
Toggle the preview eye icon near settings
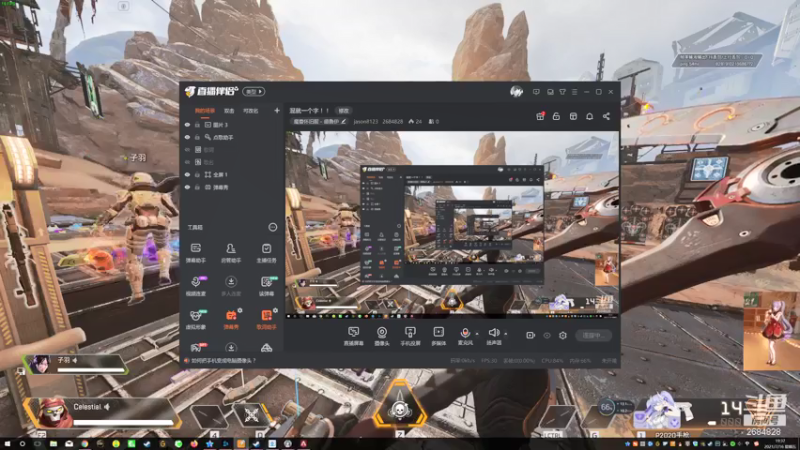pos(547,335)
